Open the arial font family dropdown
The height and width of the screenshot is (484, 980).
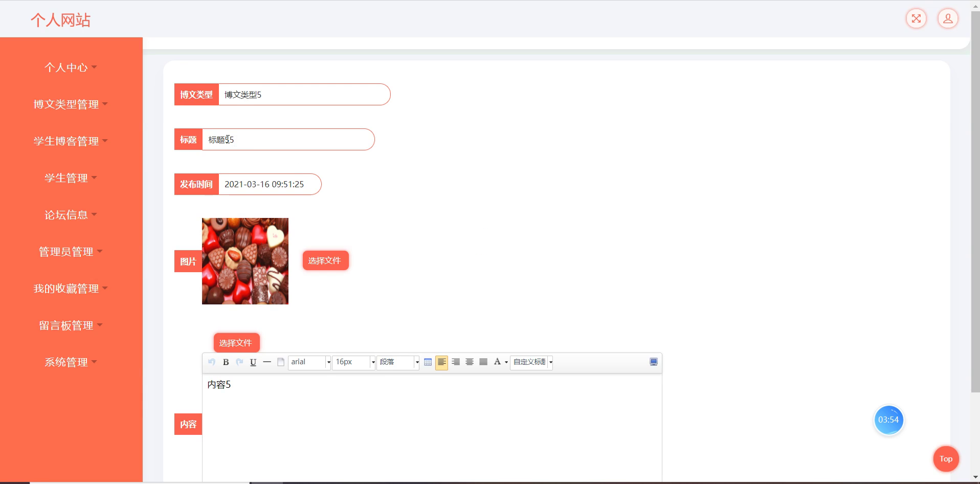point(309,362)
